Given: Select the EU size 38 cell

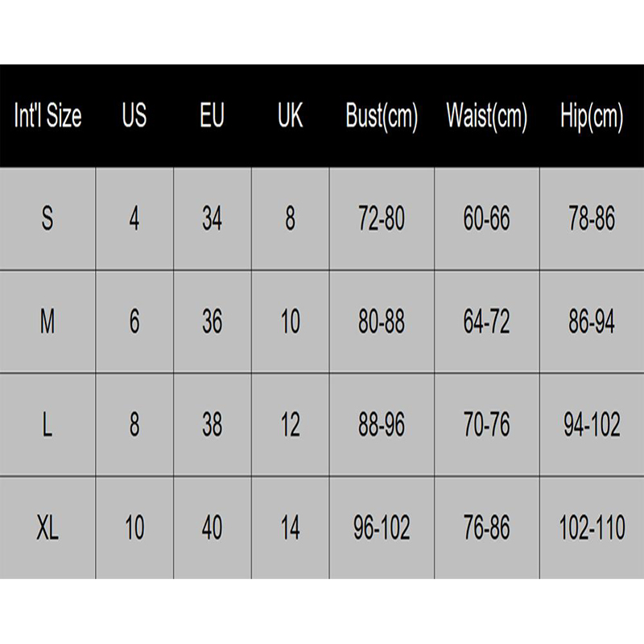Looking at the screenshot, I should pos(212,425).
